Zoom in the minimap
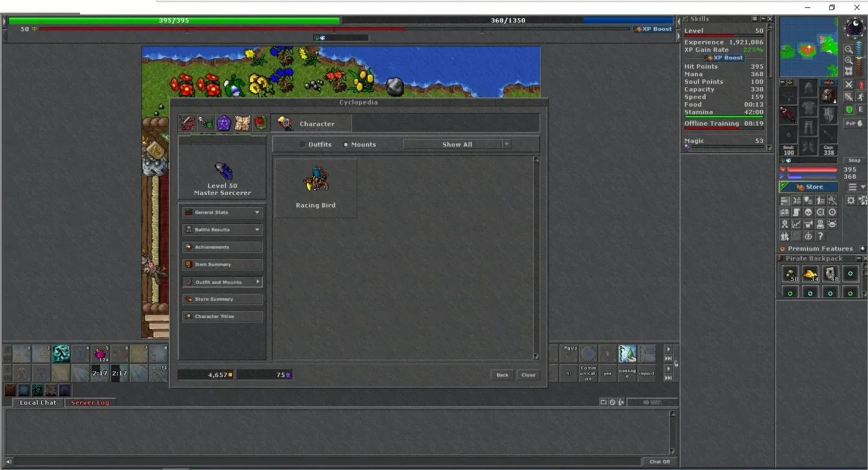Screen dimensions: 868x470 (x=849, y=60)
